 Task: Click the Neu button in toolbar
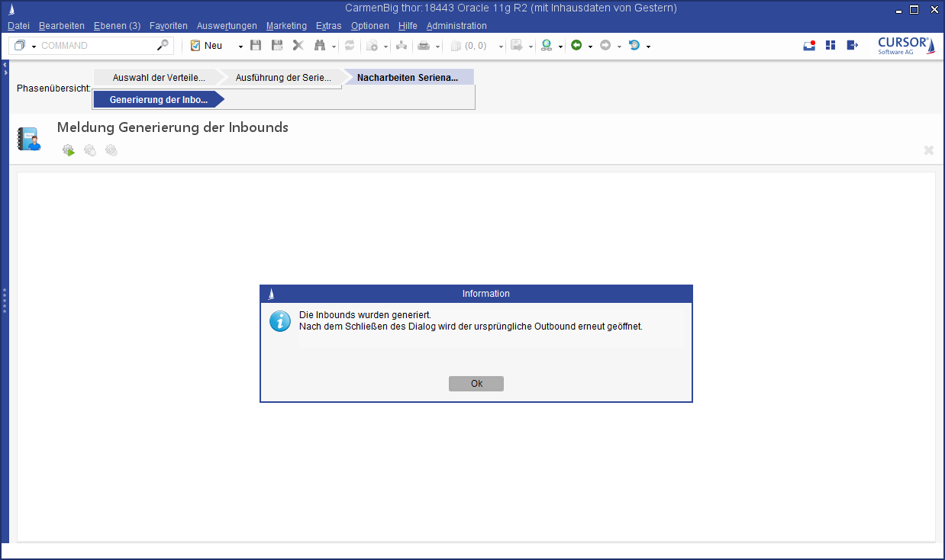tap(206, 46)
